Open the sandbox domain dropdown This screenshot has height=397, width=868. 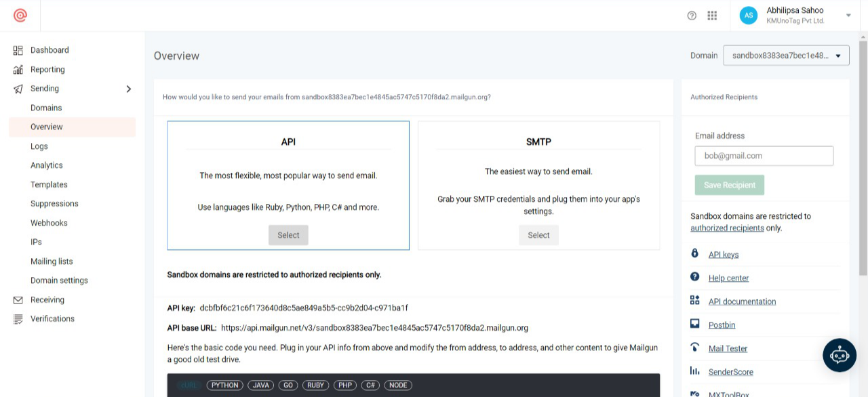(786, 56)
